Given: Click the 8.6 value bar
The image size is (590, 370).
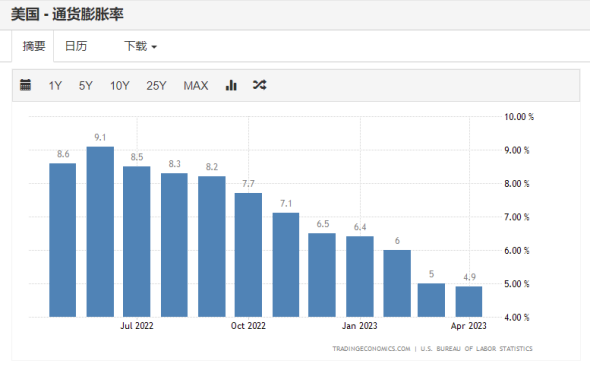Looking at the screenshot, I should pos(62,240).
